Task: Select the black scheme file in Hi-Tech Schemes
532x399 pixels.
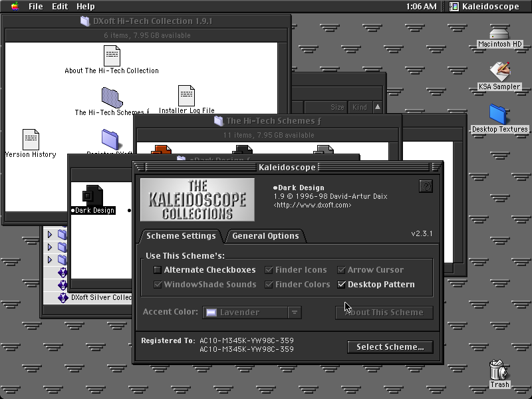Action: pyautogui.click(x=242, y=149)
